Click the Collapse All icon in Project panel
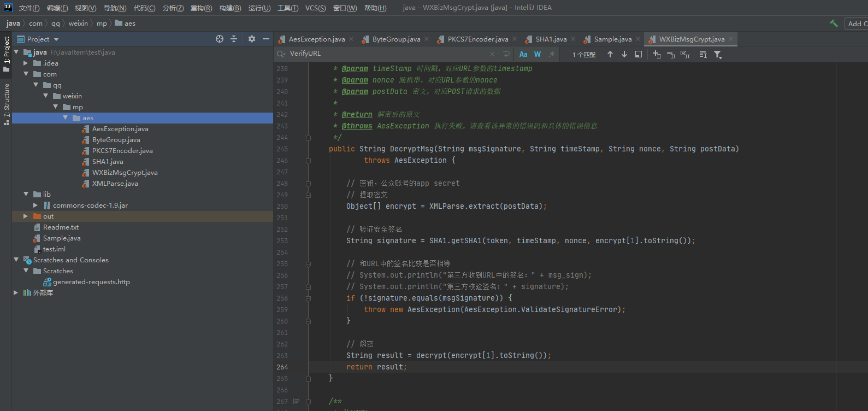 tap(234, 39)
